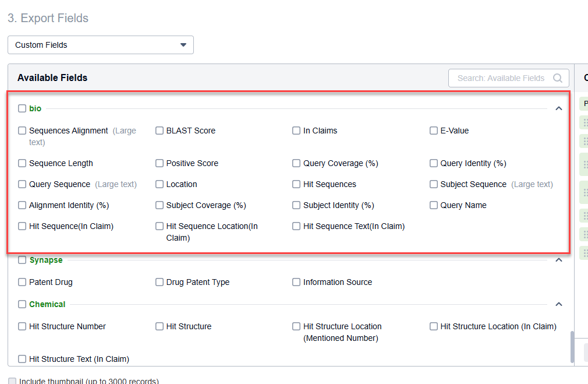Select all fields in Synapse group
Image resolution: width=588 pixels, height=384 pixels.
coord(22,260)
